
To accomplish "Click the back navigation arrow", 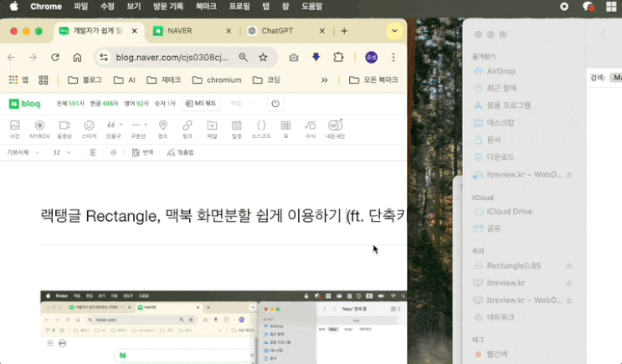I will tap(11, 58).
